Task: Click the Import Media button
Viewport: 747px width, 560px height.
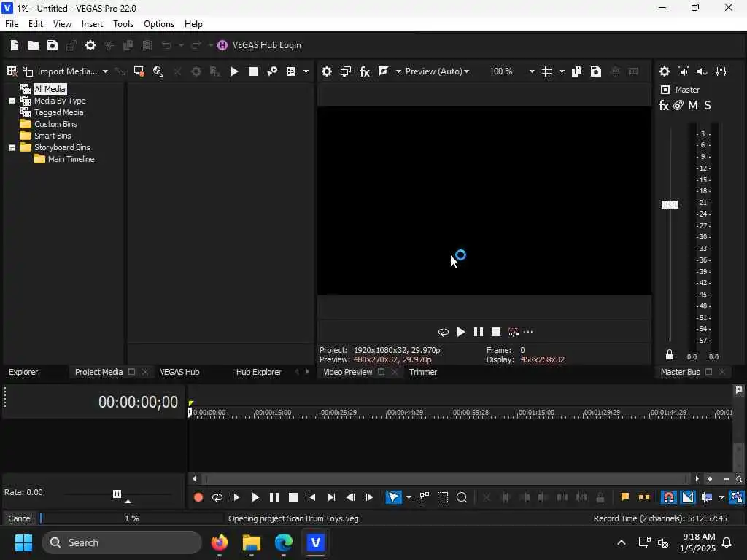Action: pyautogui.click(x=62, y=71)
